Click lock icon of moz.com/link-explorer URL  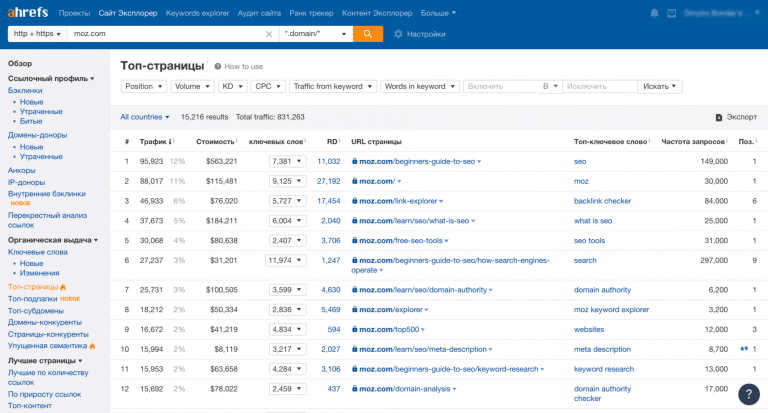pyautogui.click(x=354, y=201)
